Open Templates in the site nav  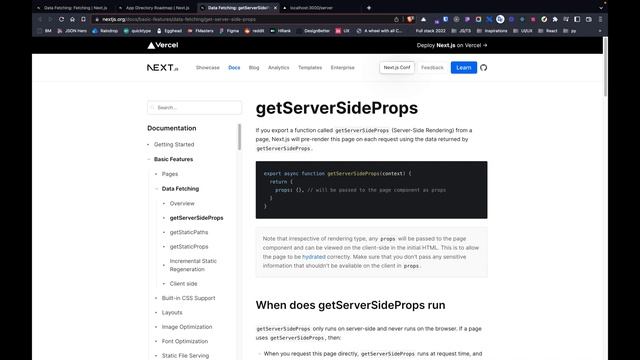pos(310,68)
